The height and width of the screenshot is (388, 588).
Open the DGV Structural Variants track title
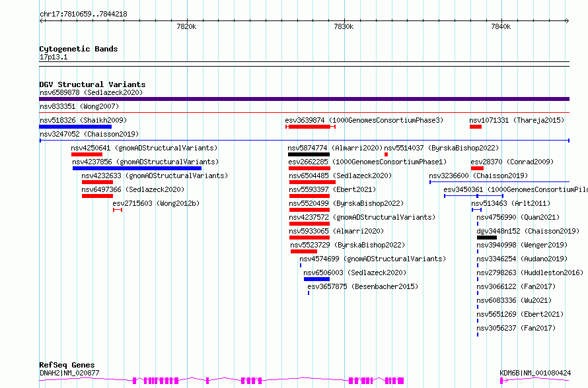92,84
